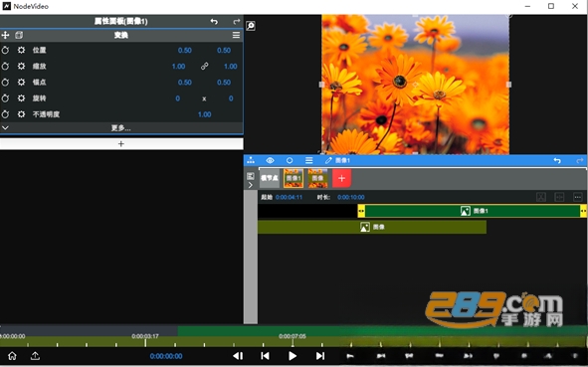The image size is (588, 367).
Task: Step back one frame
Action: [x=238, y=356]
